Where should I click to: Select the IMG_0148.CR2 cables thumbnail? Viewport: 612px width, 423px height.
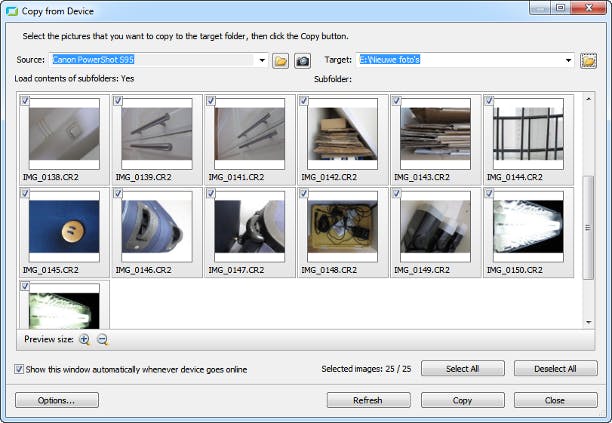(342, 226)
